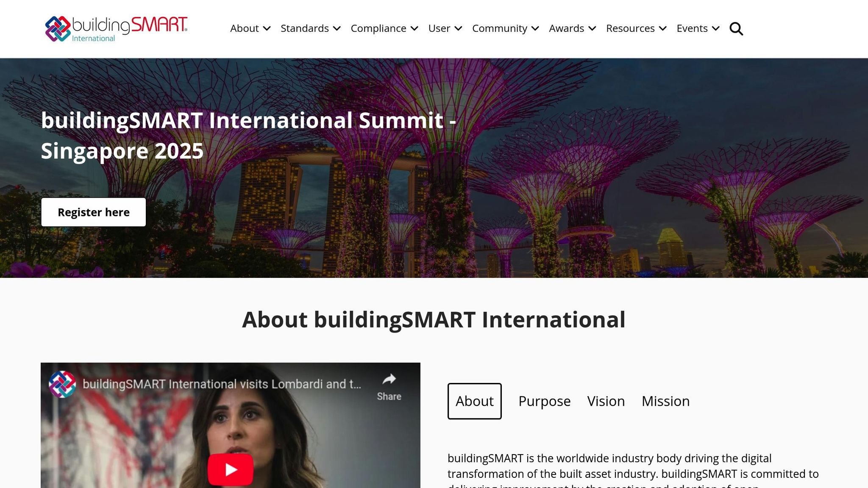
Task: Expand the User menu chevron
Action: (x=458, y=28)
